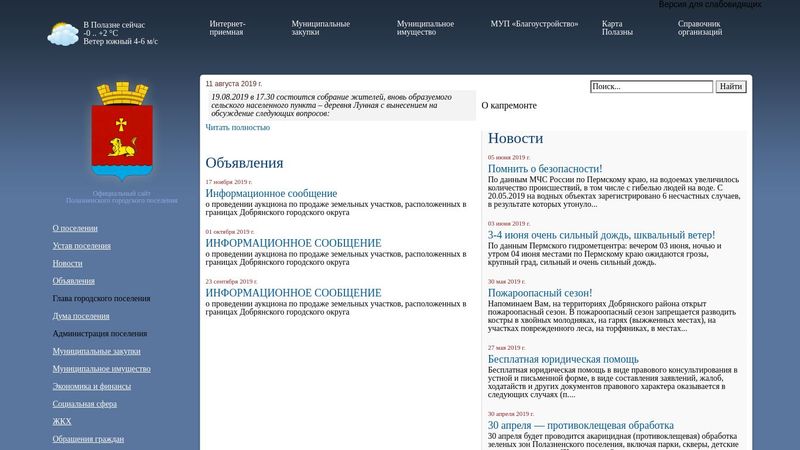The width and height of the screenshot is (800, 450).
Task: Go to О поселении in sidebar
Action: (75, 228)
